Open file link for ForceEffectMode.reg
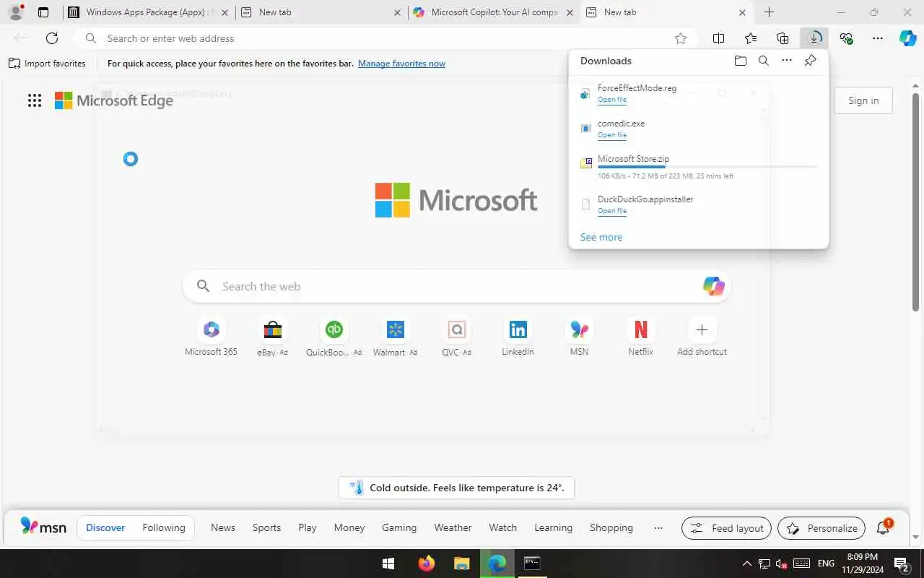The height and width of the screenshot is (578, 924). click(612, 100)
